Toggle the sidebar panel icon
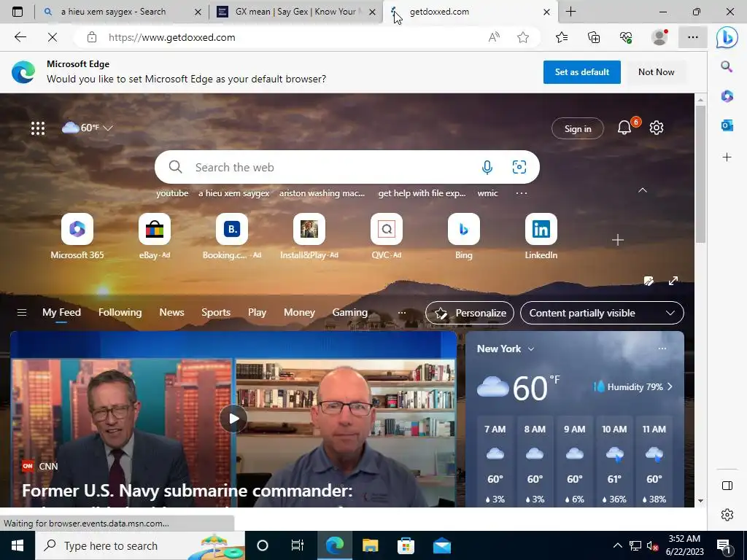Screen dimensions: 747x560 point(727,486)
